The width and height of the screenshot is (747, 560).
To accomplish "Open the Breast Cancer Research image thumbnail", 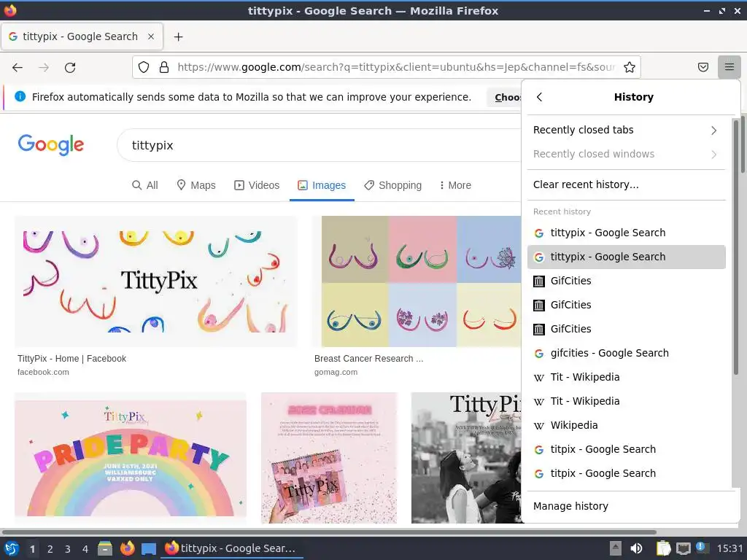I will pos(417,281).
